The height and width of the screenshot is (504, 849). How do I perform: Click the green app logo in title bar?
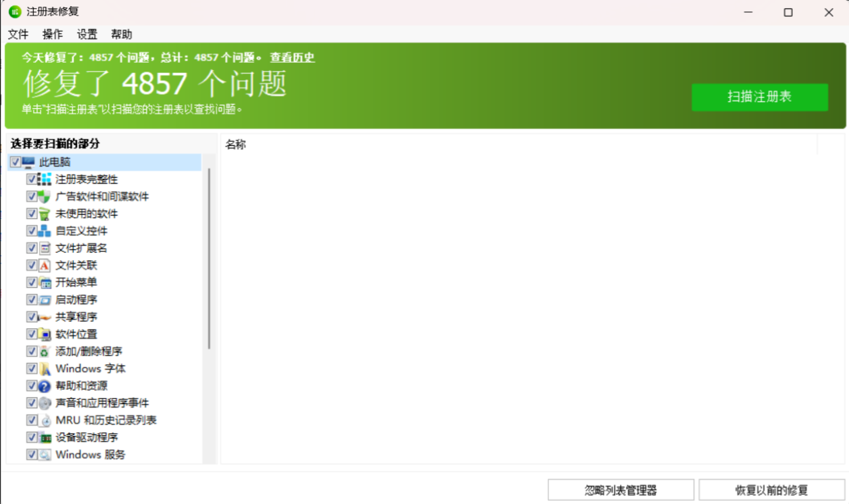[x=15, y=12]
